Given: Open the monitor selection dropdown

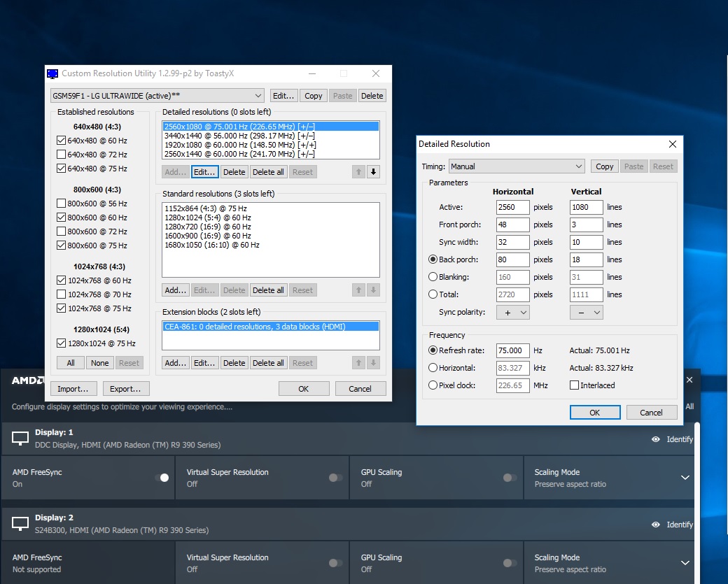Looking at the screenshot, I should click(157, 96).
